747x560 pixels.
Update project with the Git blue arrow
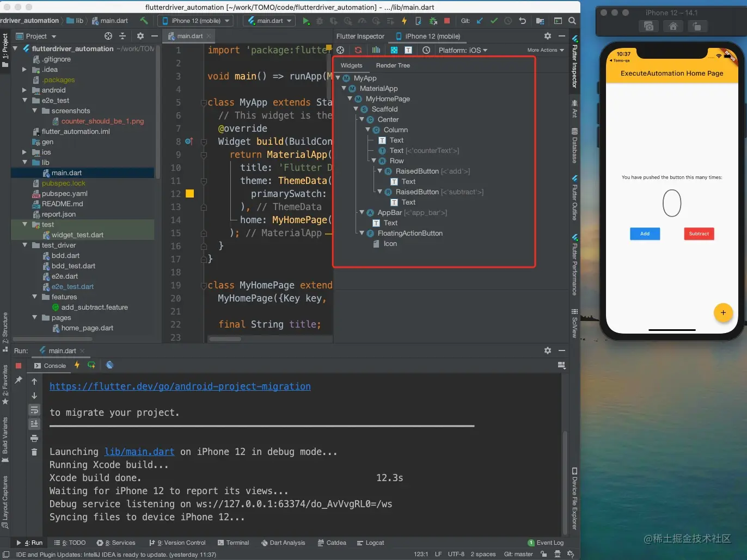pyautogui.click(x=480, y=21)
